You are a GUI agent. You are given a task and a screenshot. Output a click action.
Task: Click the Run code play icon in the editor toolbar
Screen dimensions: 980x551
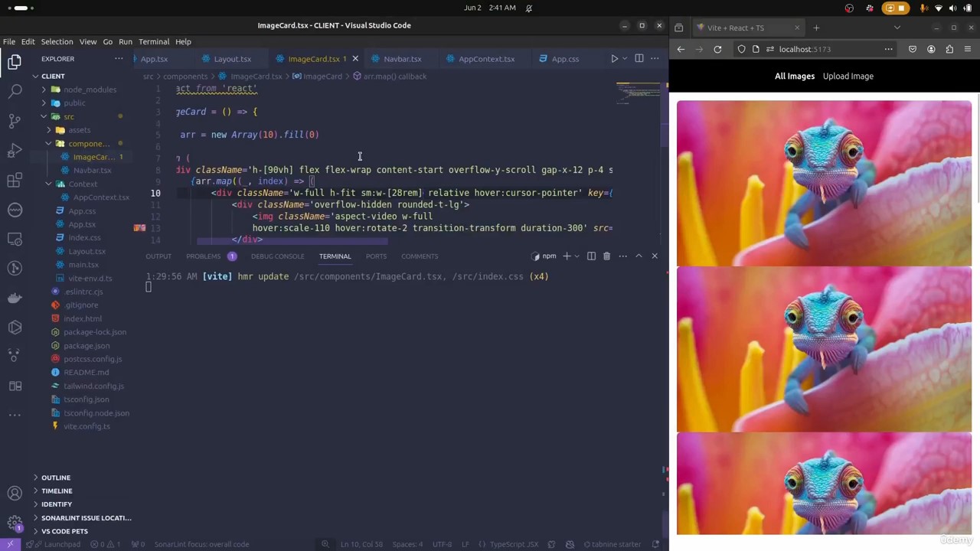click(614, 59)
